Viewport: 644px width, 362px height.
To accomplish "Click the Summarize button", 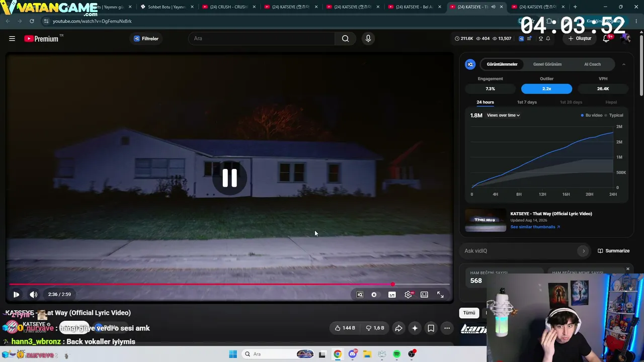I will click(614, 251).
